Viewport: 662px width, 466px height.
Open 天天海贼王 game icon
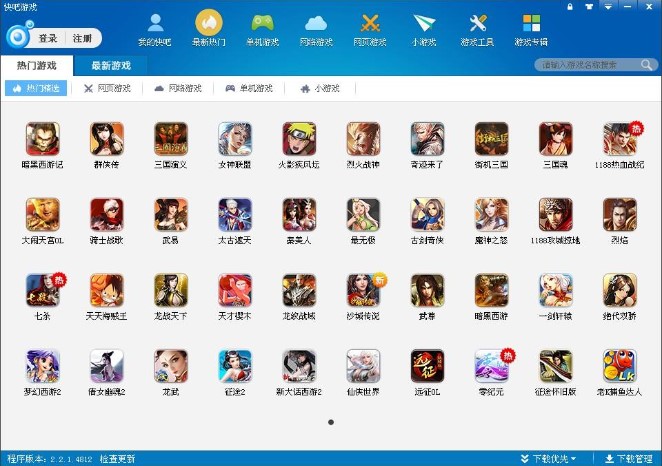click(x=107, y=290)
